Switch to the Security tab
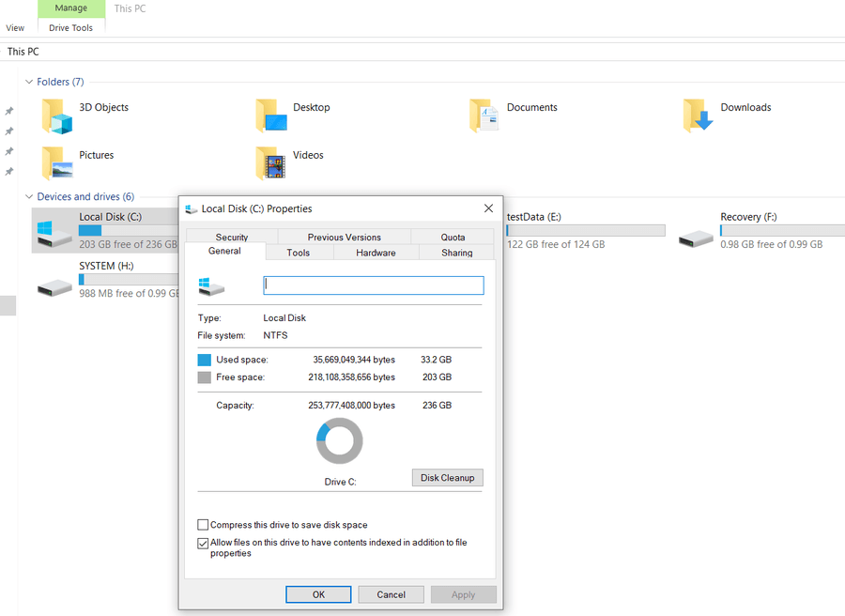 click(232, 237)
